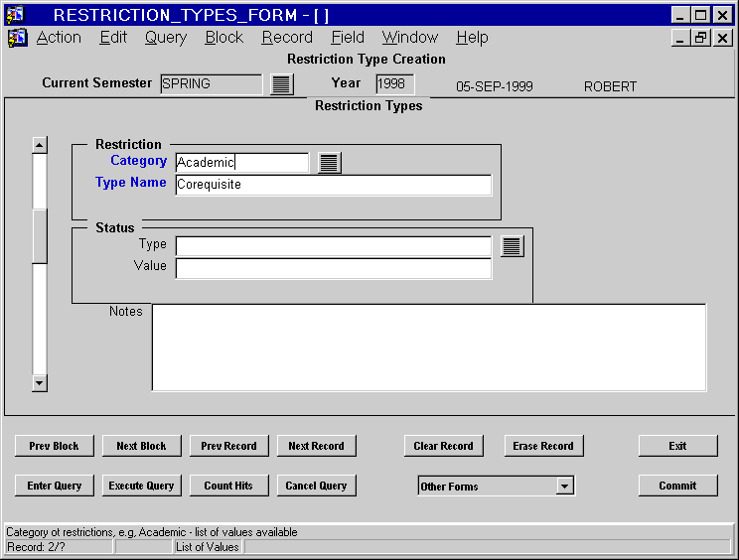Run Execute Query

[x=141, y=486]
